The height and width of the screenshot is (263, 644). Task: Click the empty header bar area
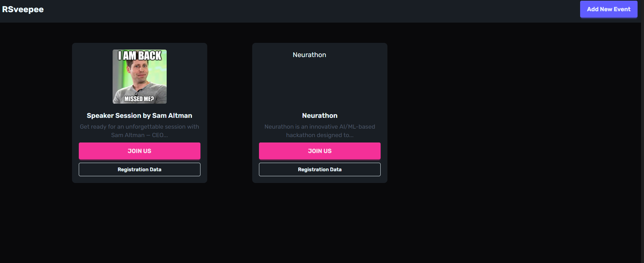304,11
